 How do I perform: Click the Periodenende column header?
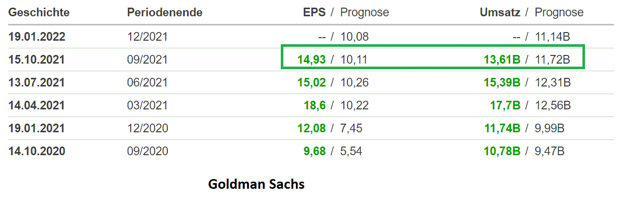165,13
